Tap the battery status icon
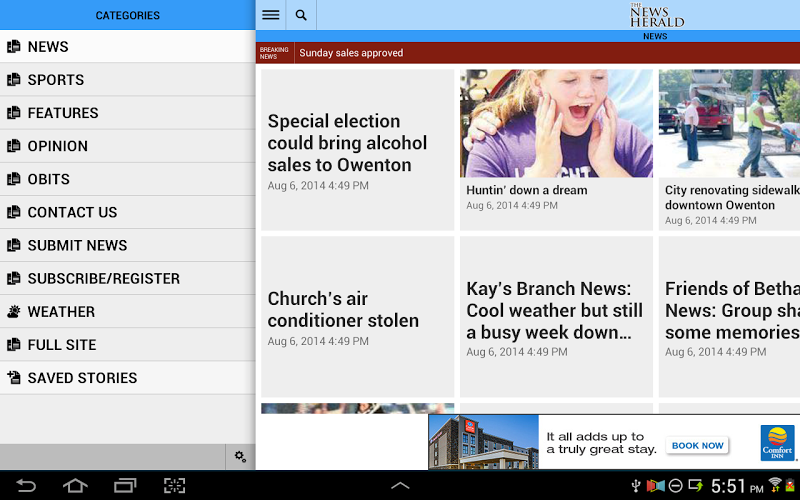Image resolution: width=800 pixels, height=500 pixels. (x=790, y=485)
